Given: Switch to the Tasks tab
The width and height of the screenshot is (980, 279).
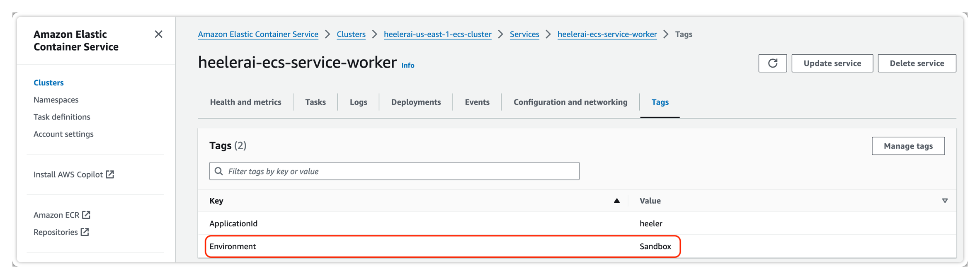Looking at the screenshot, I should 315,102.
